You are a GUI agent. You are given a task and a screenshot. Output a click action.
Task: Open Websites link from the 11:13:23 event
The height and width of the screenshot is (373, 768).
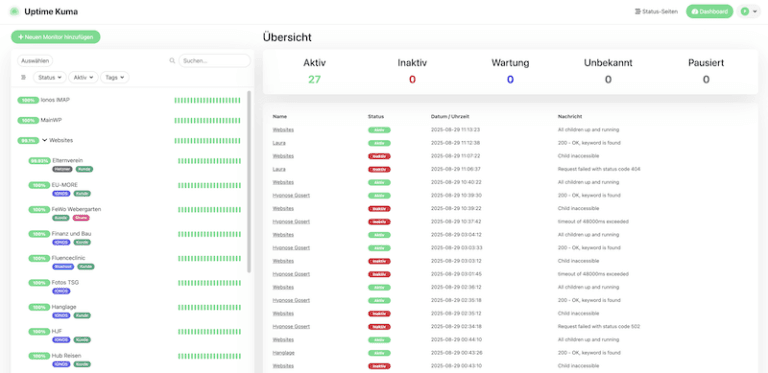pos(283,130)
